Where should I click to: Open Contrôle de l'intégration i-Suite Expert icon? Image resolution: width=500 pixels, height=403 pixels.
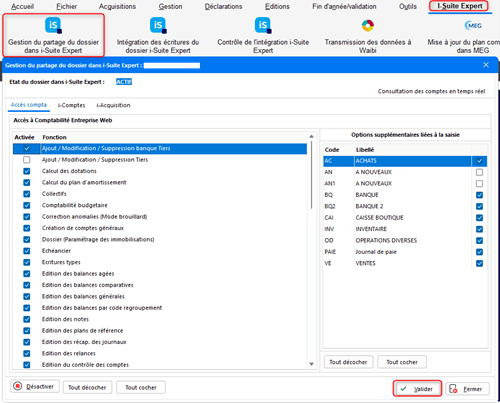pos(263,25)
